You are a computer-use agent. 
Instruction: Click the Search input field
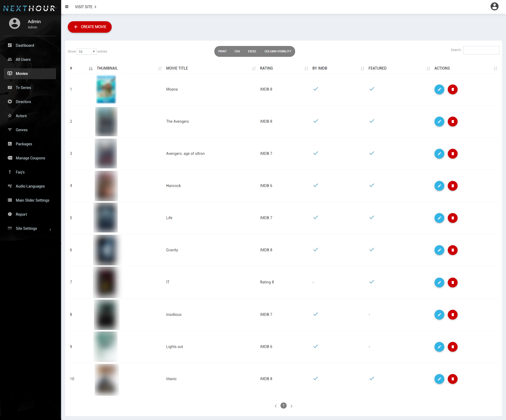point(481,50)
